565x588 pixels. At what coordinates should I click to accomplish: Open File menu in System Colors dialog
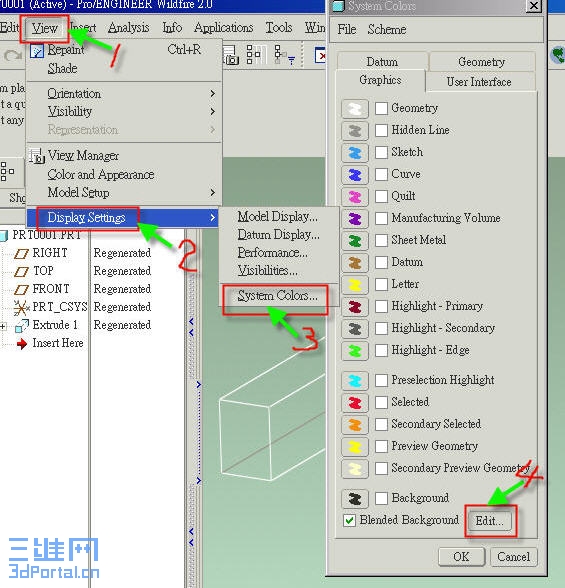[346, 29]
